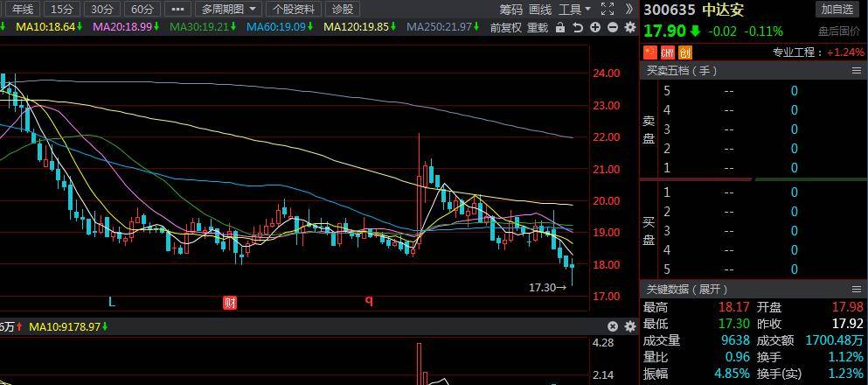
Task: Open the 买卖五档 panel menu
Action: coord(856,71)
